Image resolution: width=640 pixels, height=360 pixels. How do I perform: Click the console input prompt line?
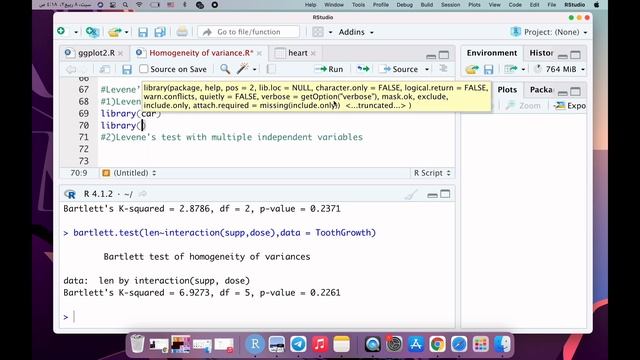point(258,317)
